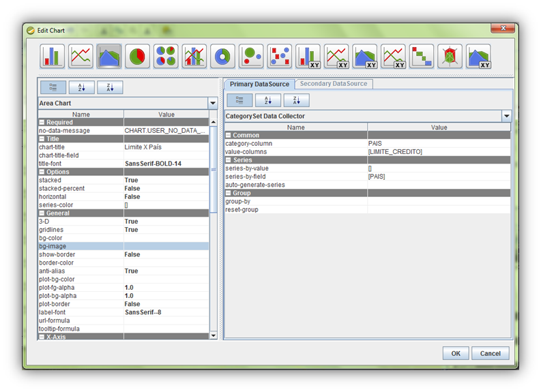Click the Cancel button

490,353
